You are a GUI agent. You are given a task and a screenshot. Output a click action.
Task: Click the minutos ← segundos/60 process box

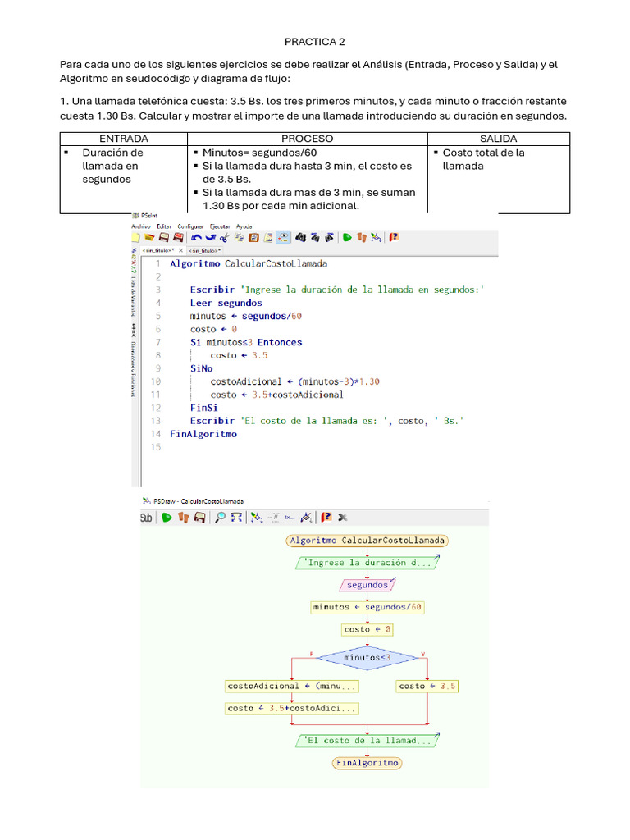(367, 608)
